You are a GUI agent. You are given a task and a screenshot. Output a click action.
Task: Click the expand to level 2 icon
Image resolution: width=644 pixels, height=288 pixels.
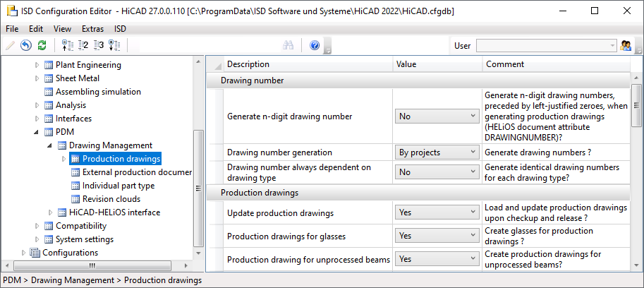coord(83,45)
